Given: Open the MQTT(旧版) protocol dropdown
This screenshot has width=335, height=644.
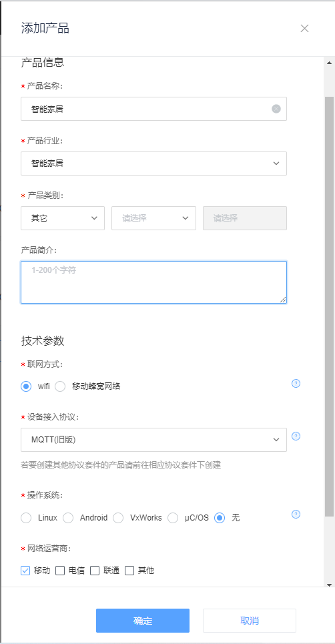Looking at the screenshot, I should [x=153, y=440].
